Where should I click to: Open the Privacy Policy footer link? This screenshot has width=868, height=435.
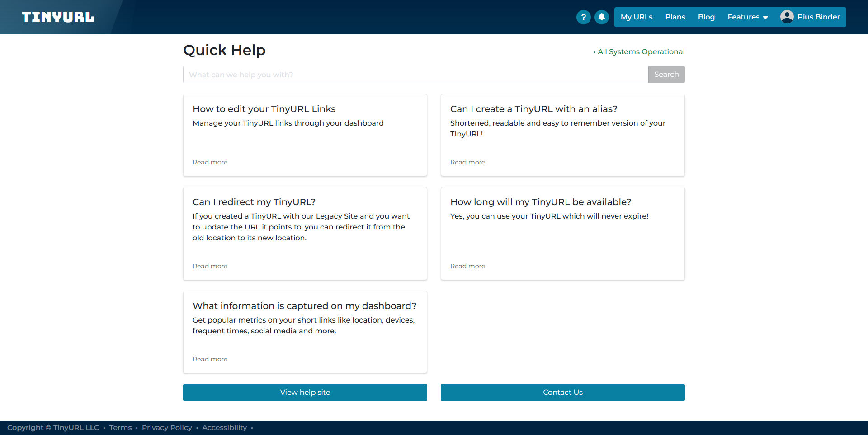coord(167,428)
